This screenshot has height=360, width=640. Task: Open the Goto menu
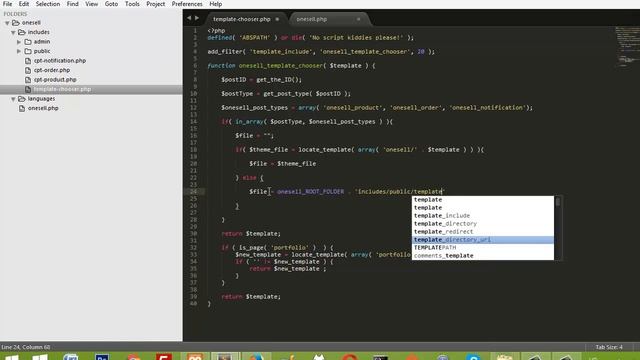pyautogui.click(x=111, y=4)
